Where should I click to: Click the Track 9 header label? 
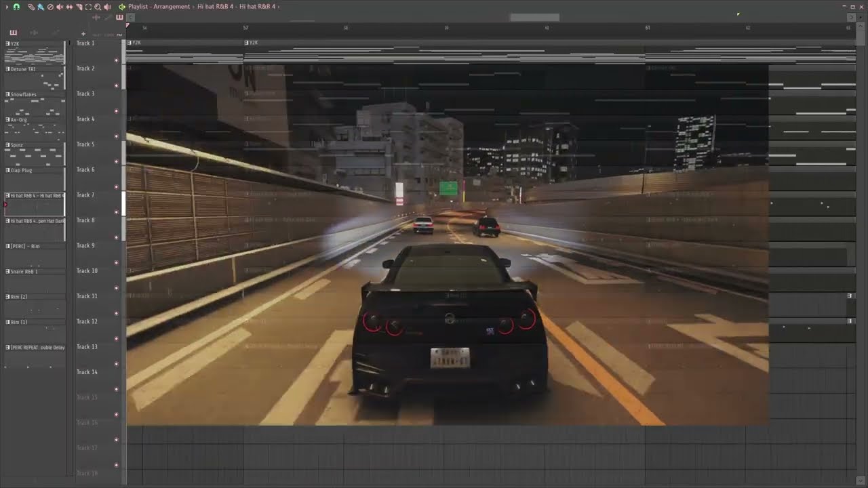coord(85,245)
